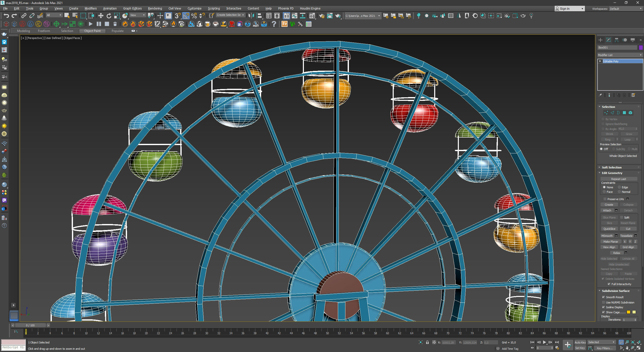The width and height of the screenshot is (644, 352).
Task: Click the Box001 object color swatch
Action: tap(641, 48)
